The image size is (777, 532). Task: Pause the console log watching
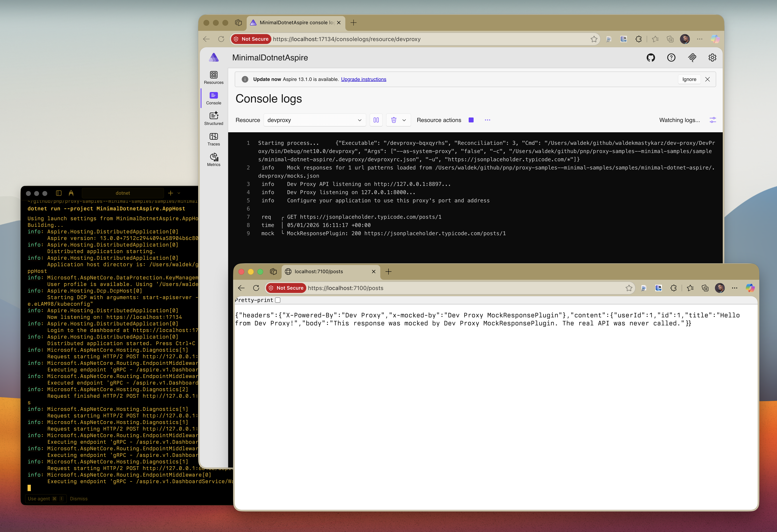tap(376, 120)
